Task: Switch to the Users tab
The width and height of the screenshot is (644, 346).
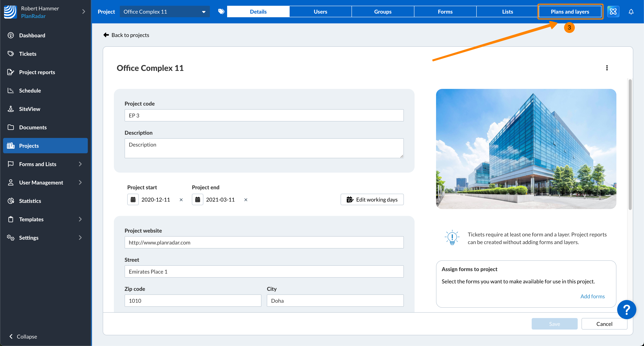Action: [320, 12]
